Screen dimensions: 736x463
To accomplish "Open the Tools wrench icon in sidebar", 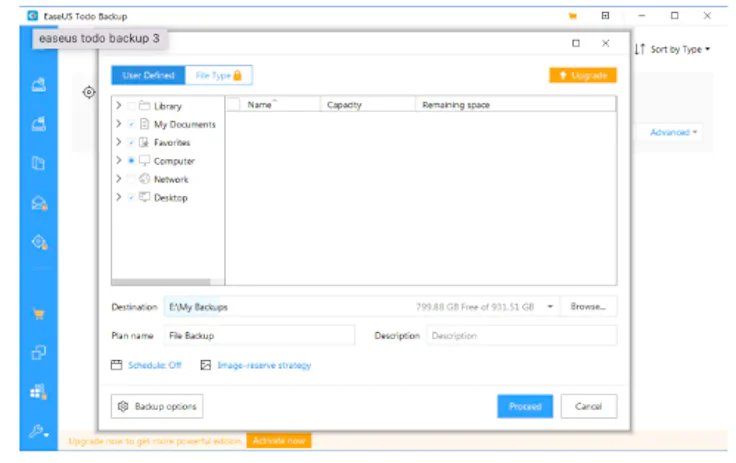I will [38, 431].
